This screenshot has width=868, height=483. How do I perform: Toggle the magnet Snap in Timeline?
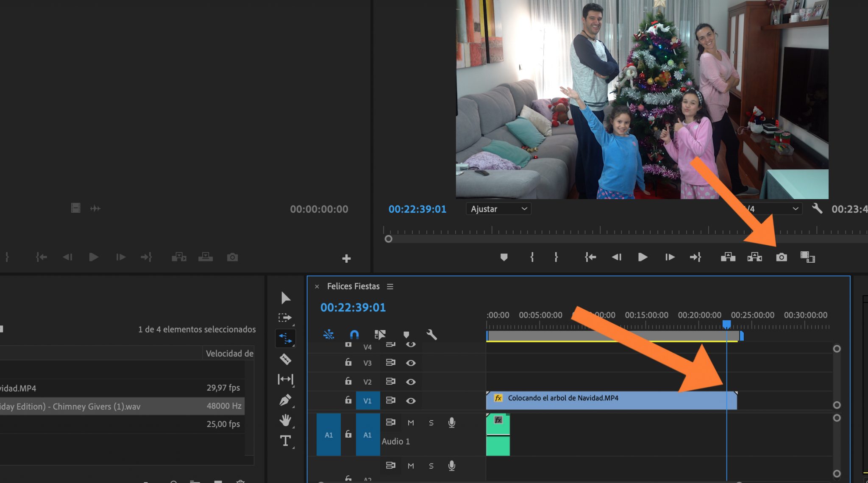pyautogui.click(x=354, y=335)
